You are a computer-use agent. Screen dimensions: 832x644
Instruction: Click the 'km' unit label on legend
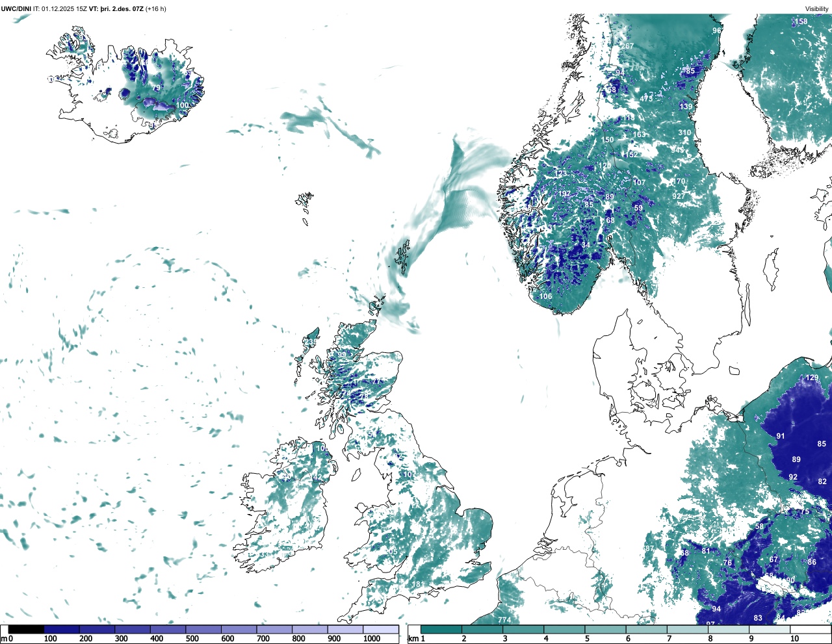coord(413,639)
